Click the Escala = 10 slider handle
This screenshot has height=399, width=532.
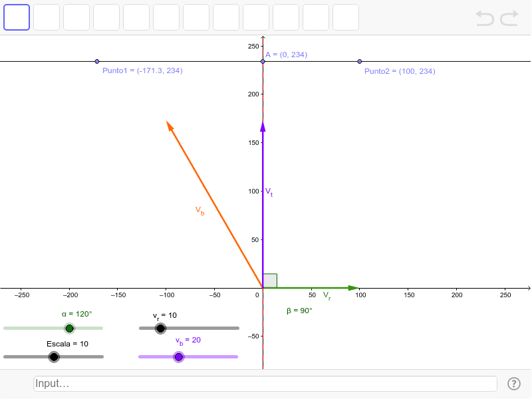pyautogui.click(x=54, y=357)
